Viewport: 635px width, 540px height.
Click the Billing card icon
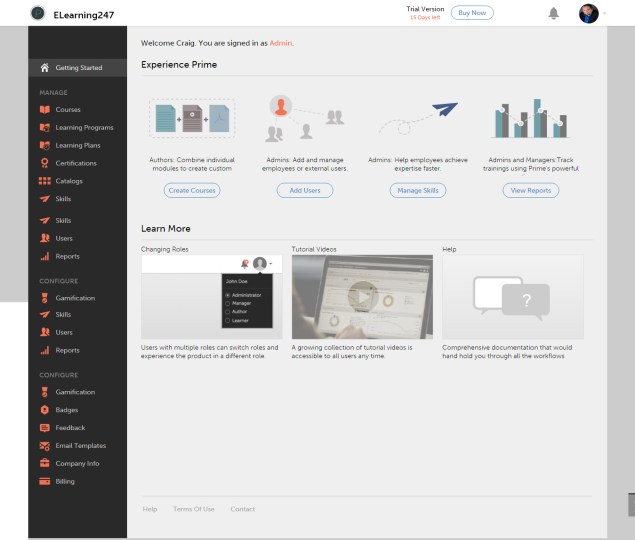click(44, 482)
